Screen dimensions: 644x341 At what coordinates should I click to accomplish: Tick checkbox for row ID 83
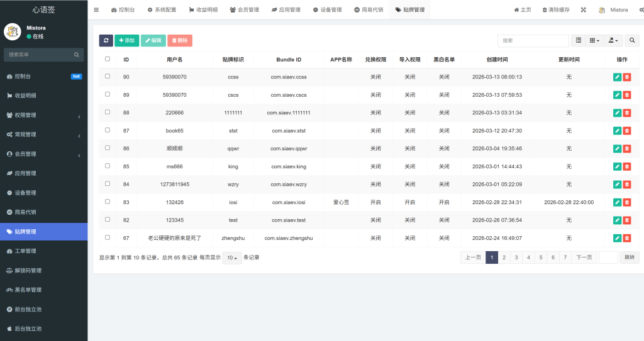point(108,202)
